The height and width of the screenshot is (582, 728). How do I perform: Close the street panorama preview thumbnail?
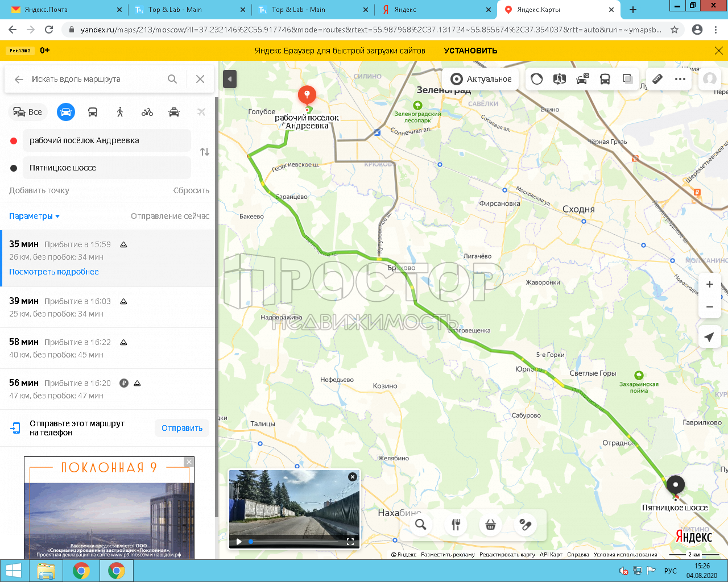tap(353, 477)
